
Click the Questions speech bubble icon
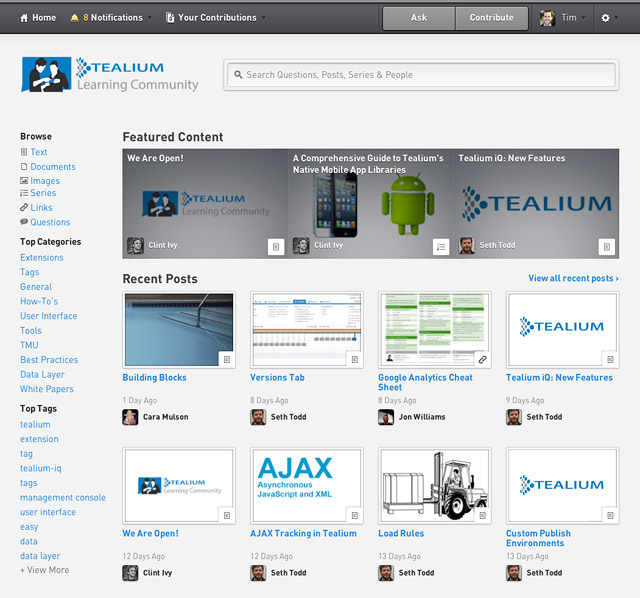click(24, 222)
